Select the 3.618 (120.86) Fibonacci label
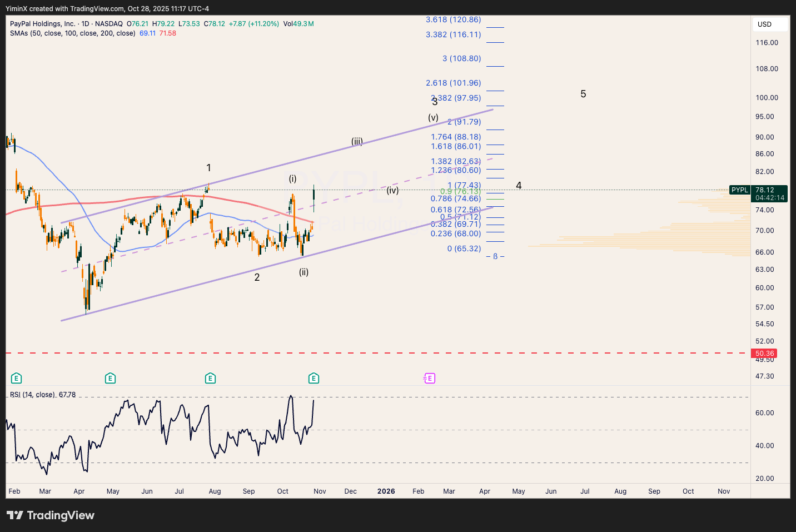The height and width of the screenshot is (532, 796). coord(454,19)
